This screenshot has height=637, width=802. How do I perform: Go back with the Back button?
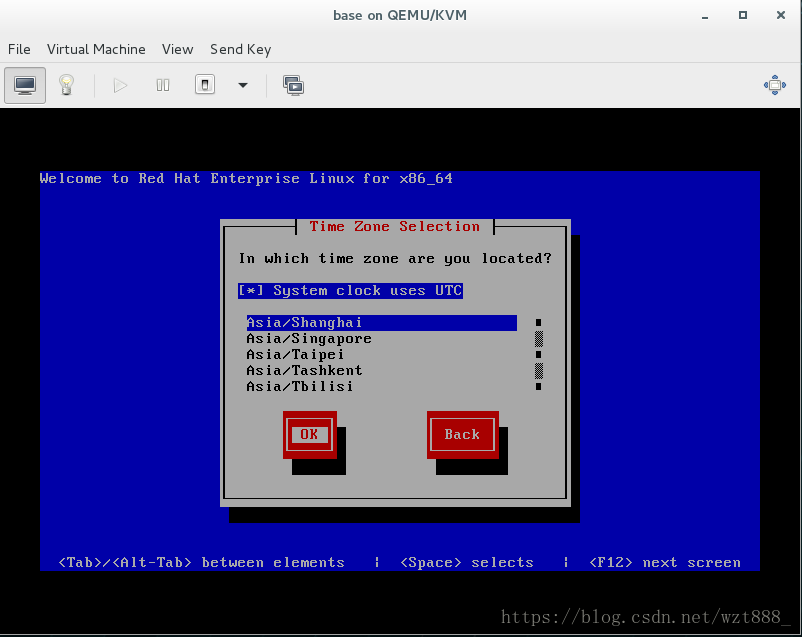[x=462, y=435]
